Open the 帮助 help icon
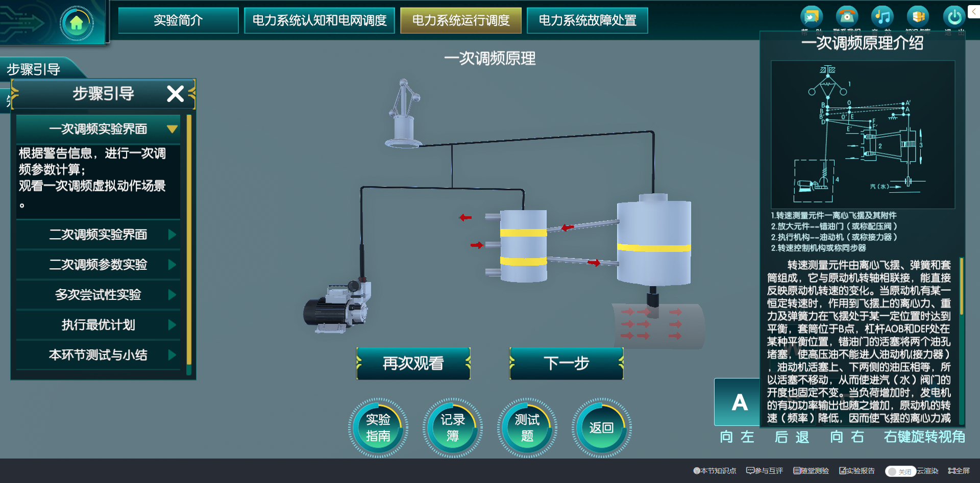Viewport: 980px width, 483px height. [x=812, y=17]
